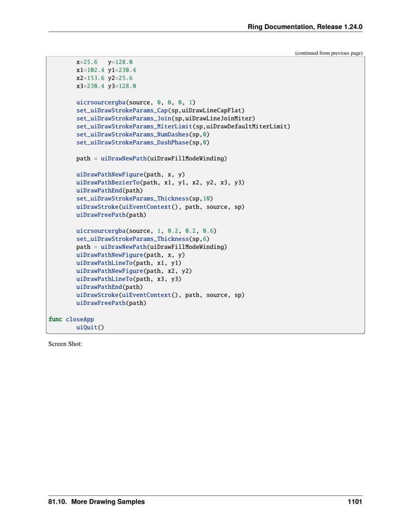Click footer '81.10. More Drawing Samples'
The height and width of the screenshot is (532, 411).
(96, 502)
